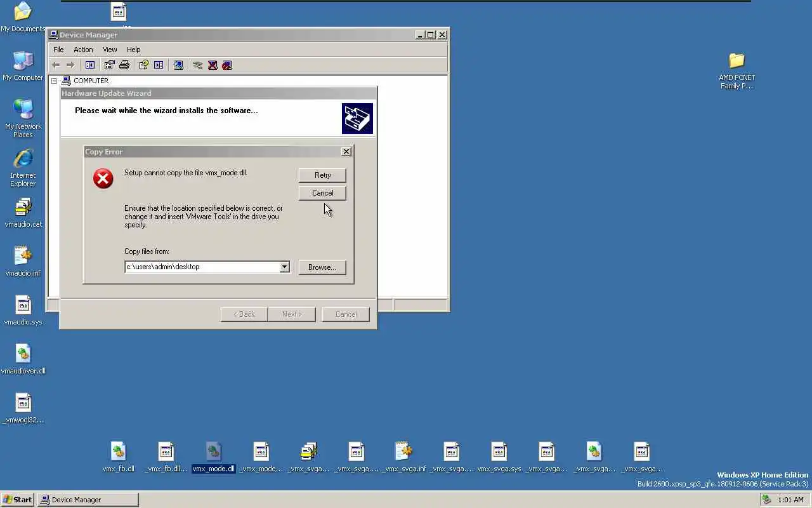
Task: Click the Forward arrow in Device Manager toolbar
Action: click(x=70, y=65)
